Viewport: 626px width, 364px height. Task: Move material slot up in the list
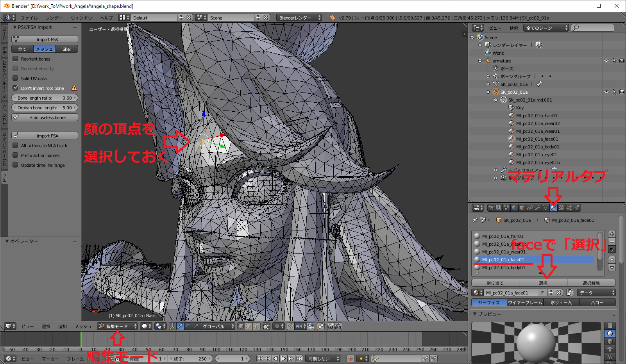(612, 259)
